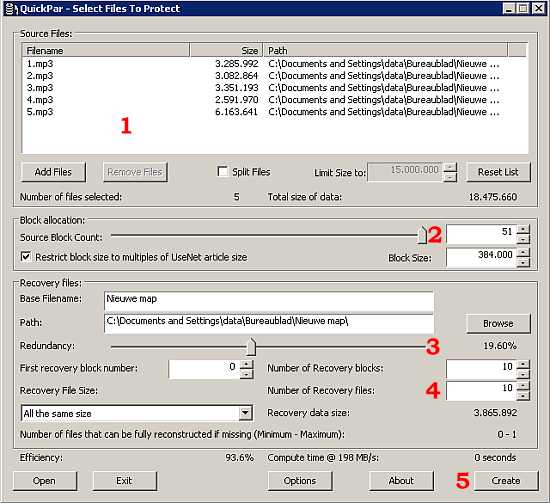The height and width of the screenshot is (503, 550).
Task: Enable the Split Files checkbox
Action: (223, 172)
